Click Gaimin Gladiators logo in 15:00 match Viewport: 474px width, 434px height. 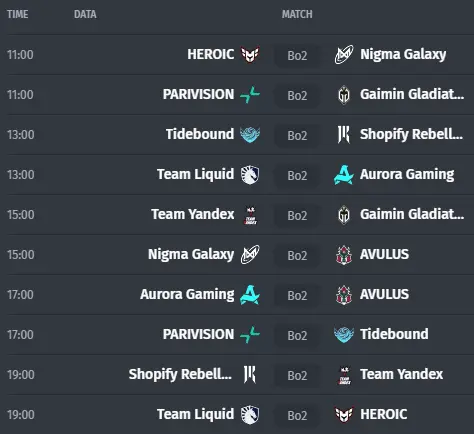point(344,215)
